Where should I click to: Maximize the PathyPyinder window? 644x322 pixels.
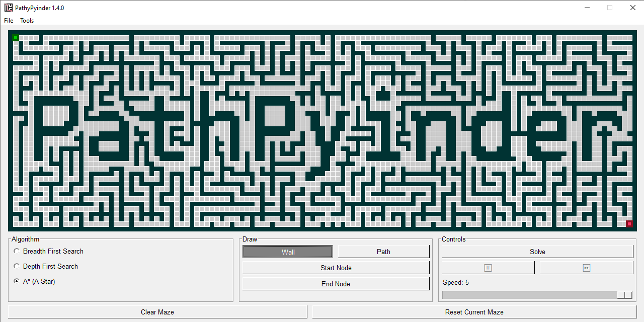[x=610, y=8]
